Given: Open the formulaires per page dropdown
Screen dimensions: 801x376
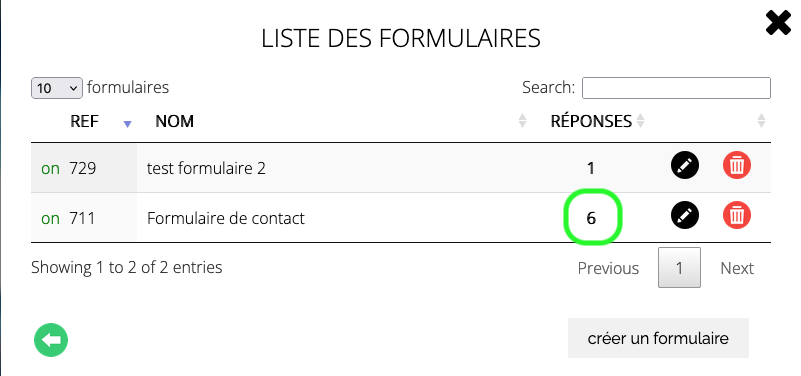Looking at the screenshot, I should click(57, 88).
